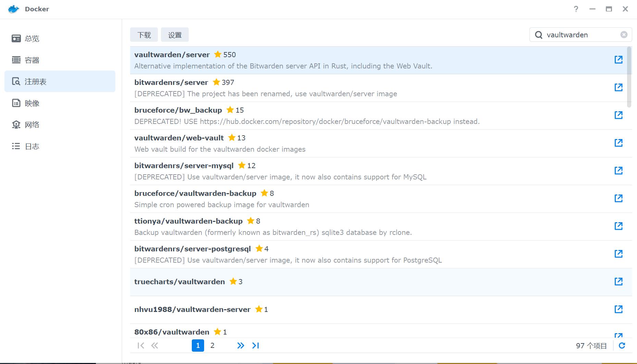Viewport: 637px width, 364px height.
Task: Open external link for bruceforce/bw_backup
Action: [619, 115]
